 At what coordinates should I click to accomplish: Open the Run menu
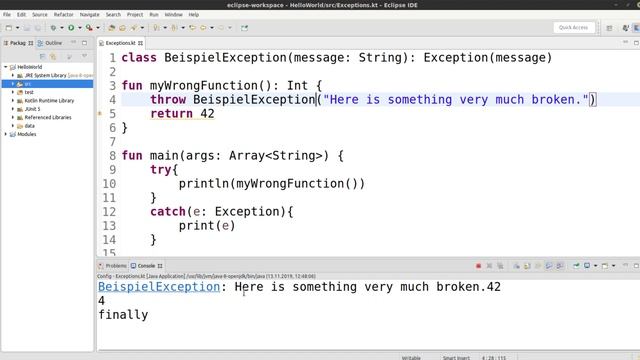tap(153, 14)
